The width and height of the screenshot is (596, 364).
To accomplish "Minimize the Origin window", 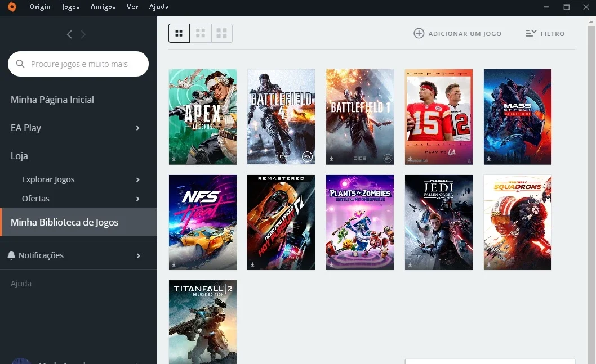I will pos(546,7).
